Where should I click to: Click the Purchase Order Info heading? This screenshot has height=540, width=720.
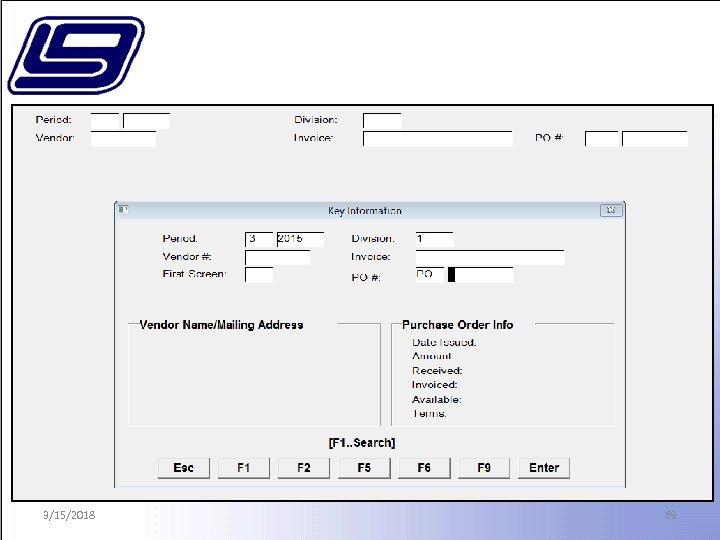click(x=457, y=325)
